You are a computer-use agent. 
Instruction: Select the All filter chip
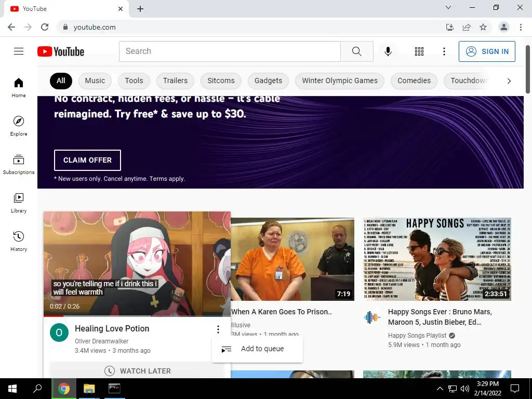coord(61,81)
